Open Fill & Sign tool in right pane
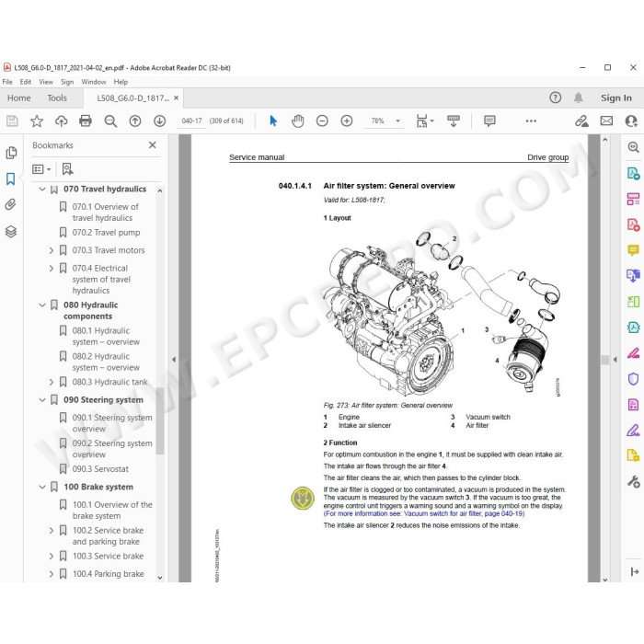 [633, 430]
